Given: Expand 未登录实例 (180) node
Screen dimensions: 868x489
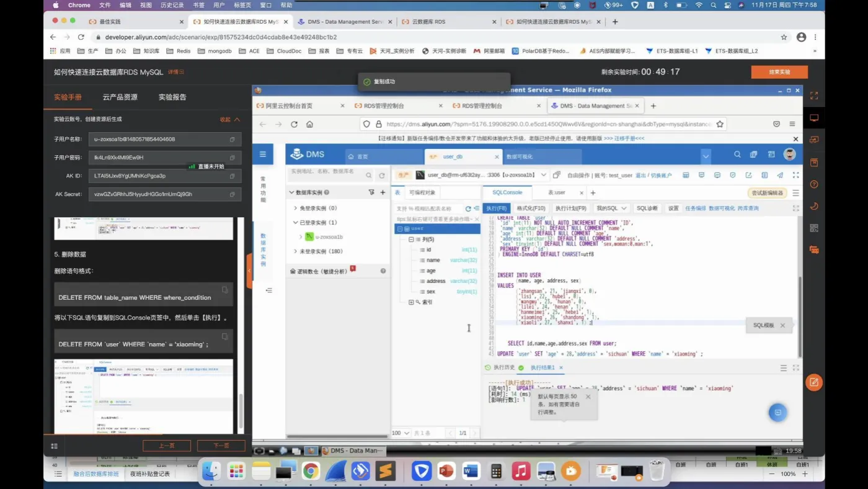Looking at the screenshot, I should click(296, 251).
